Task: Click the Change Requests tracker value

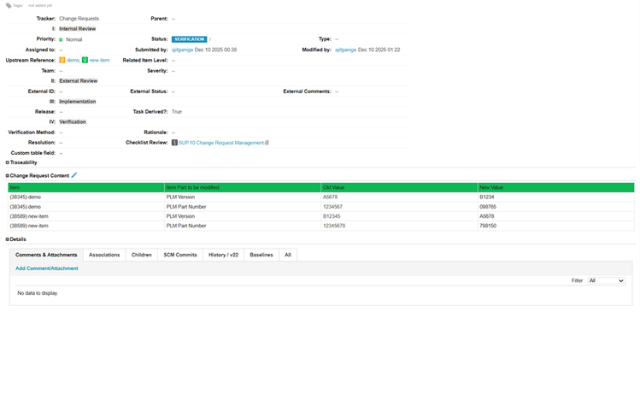Action: [x=79, y=19]
